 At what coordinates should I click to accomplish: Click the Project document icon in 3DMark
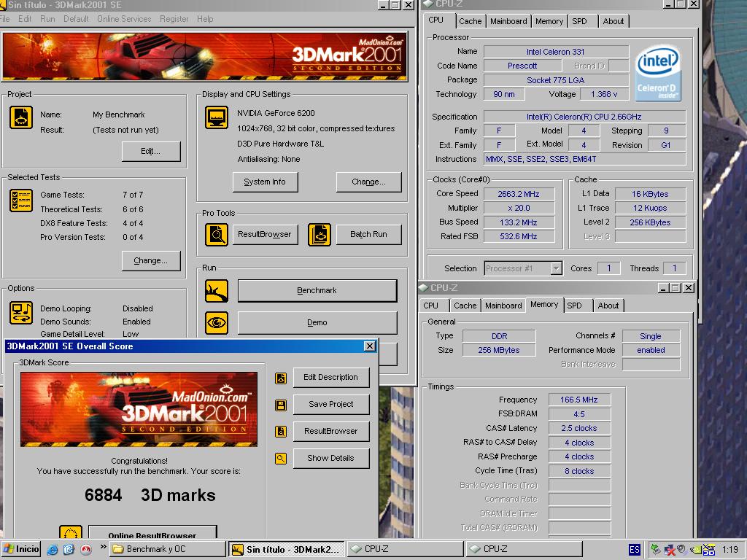click(x=21, y=117)
